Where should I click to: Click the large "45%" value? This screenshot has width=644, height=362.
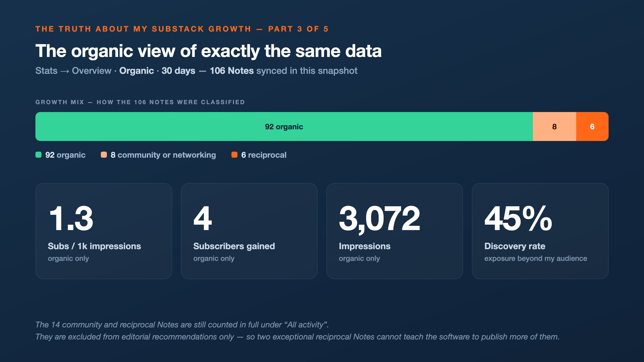click(518, 218)
